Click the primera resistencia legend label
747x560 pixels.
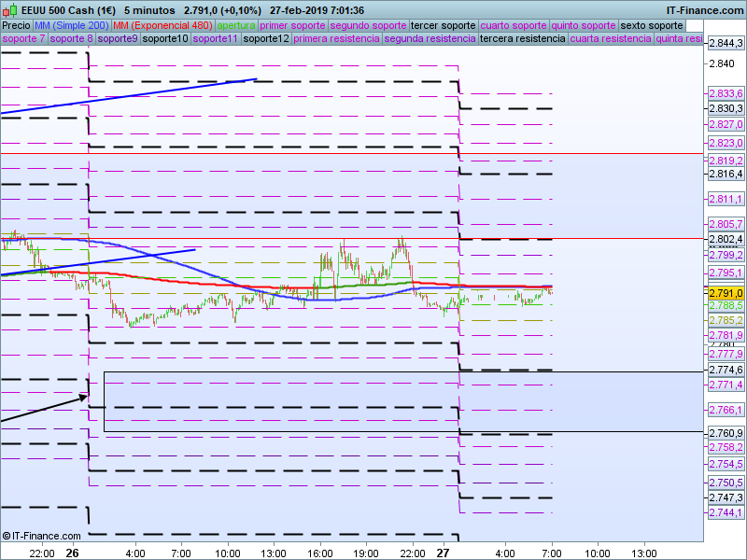point(336,39)
